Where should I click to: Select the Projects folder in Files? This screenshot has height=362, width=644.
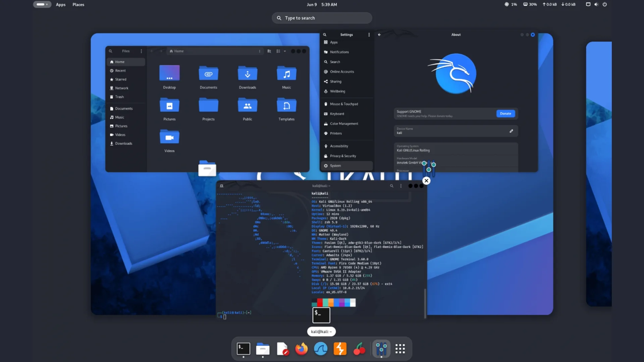208,109
